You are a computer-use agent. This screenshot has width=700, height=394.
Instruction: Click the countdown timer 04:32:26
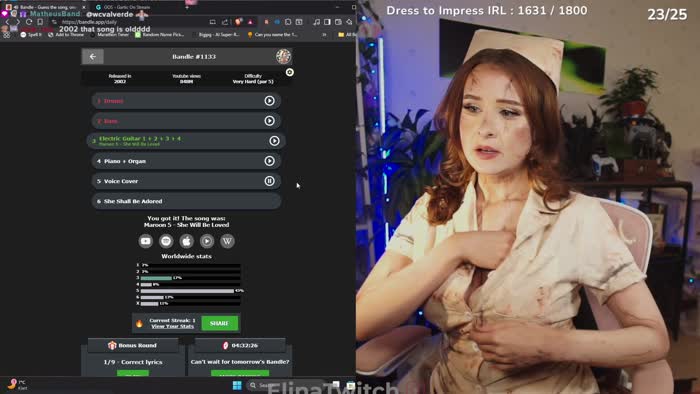[245, 345]
